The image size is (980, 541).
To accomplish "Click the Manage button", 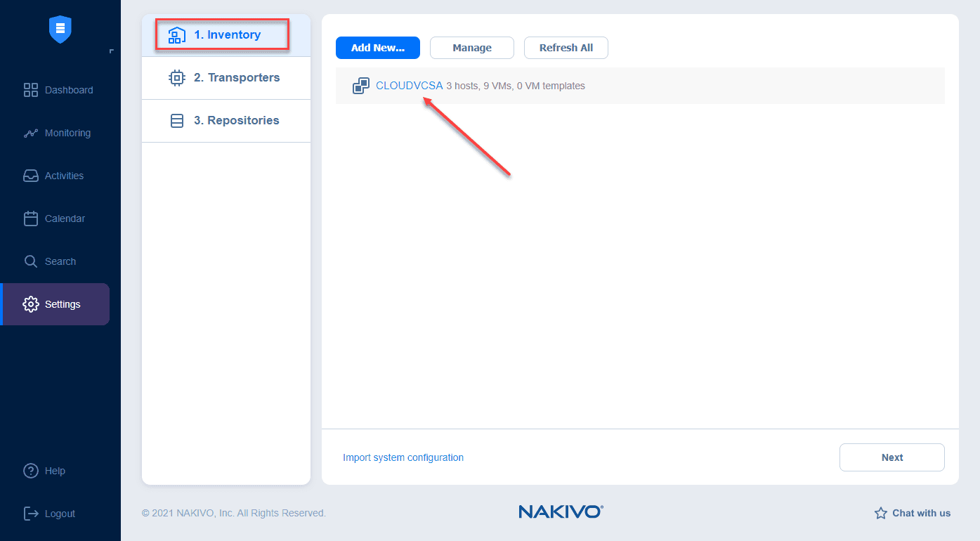I will (x=472, y=48).
